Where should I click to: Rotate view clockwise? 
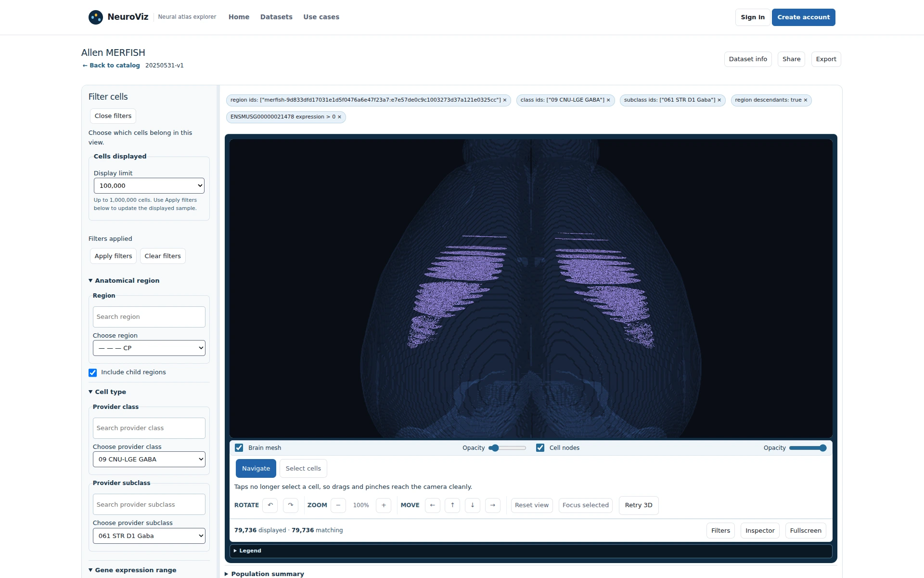pyautogui.click(x=291, y=505)
